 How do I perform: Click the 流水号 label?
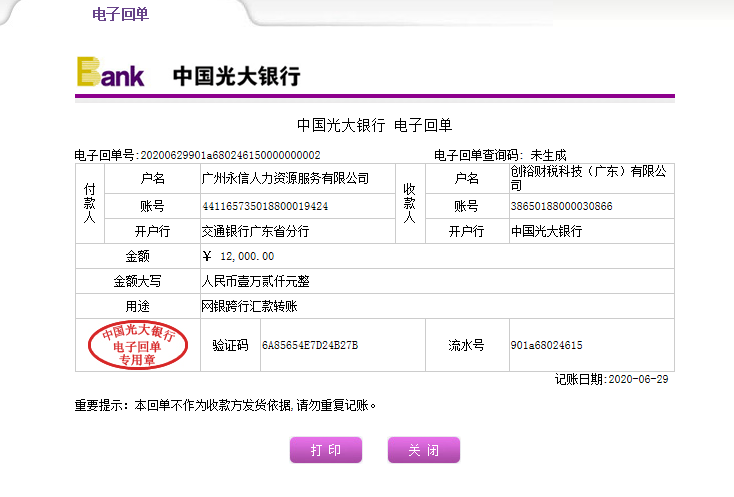pyautogui.click(x=466, y=345)
